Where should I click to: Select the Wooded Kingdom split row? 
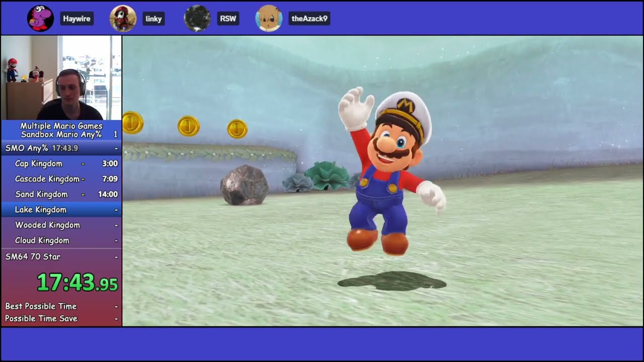[61, 225]
